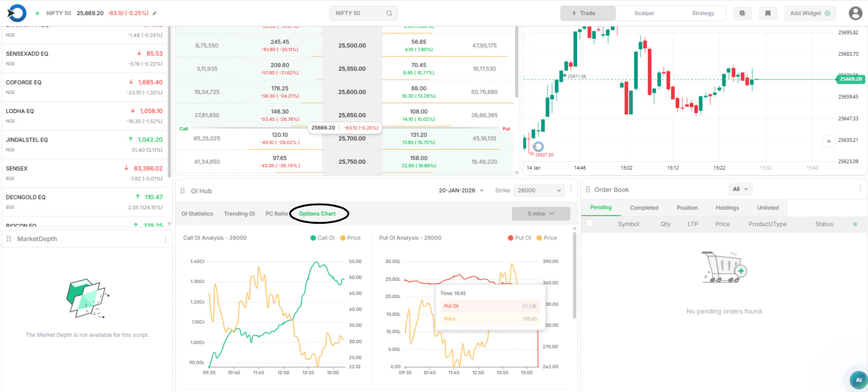Viewport: 868px width, 392px height.
Task: Open Order Book three-dot options menu
Action: (x=860, y=188)
